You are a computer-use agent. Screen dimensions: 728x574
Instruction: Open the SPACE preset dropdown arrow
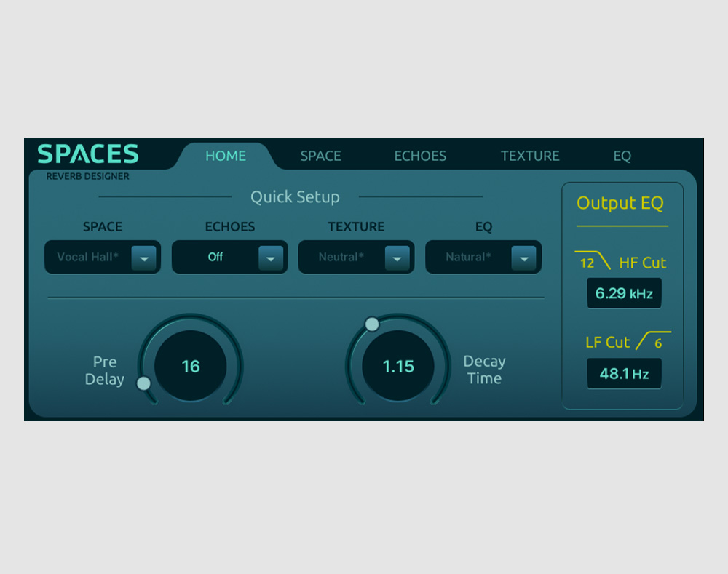click(x=144, y=258)
